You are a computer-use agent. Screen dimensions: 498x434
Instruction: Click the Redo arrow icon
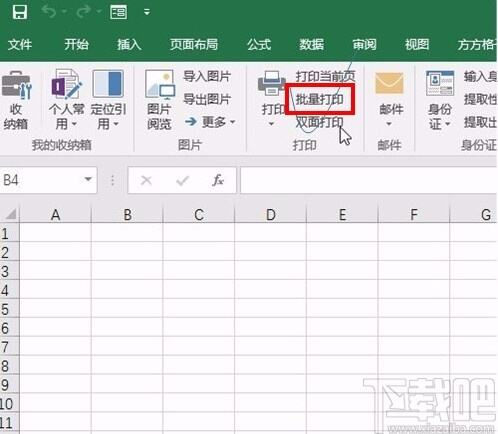[83, 12]
